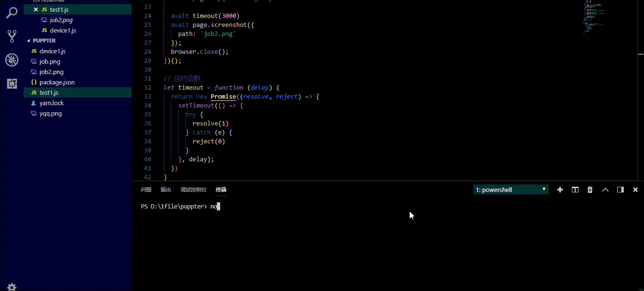Screen dimensions: 644x291
Task: Click resolve(1) on line 36
Action: [x=211, y=124]
